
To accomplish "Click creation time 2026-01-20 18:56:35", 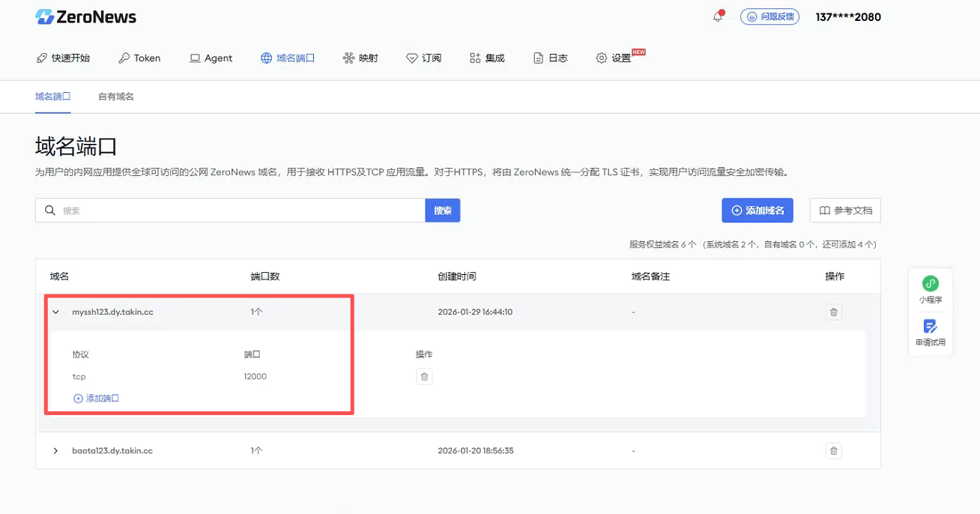I will tap(475, 450).
